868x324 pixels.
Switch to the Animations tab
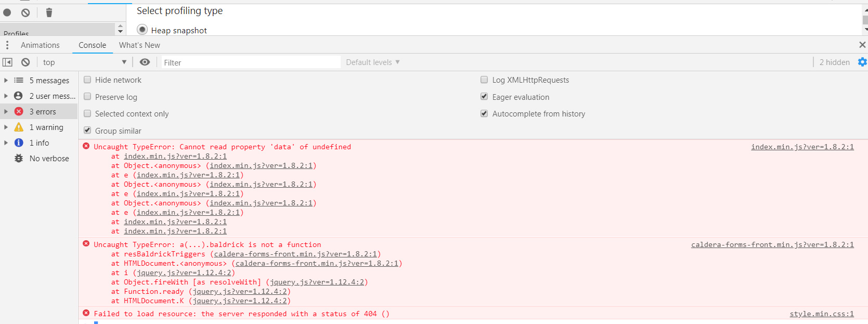(40, 45)
